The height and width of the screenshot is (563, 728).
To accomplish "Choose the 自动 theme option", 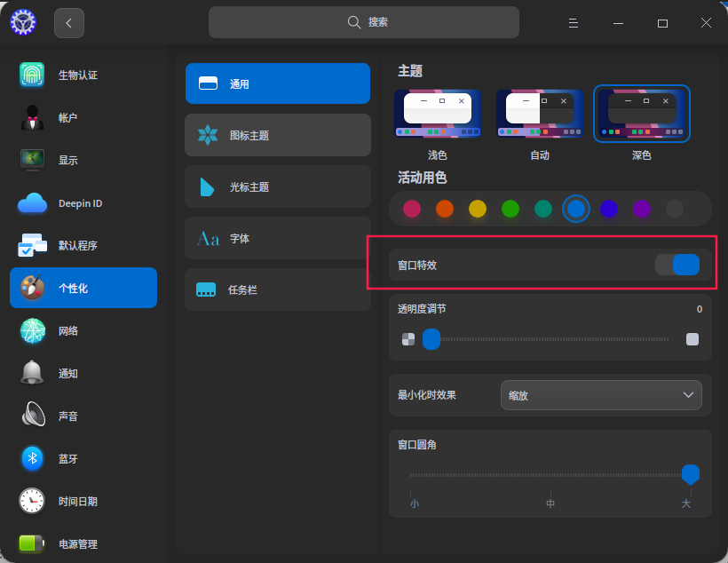I will click(x=540, y=115).
